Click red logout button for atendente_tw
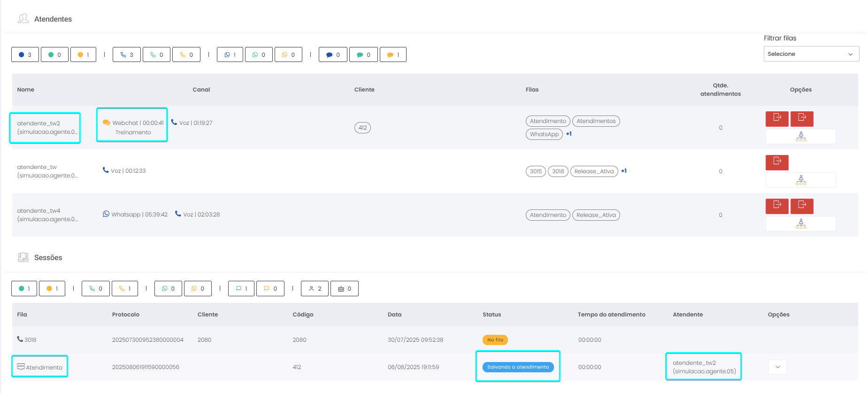868x393 pixels. coord(777,162)
